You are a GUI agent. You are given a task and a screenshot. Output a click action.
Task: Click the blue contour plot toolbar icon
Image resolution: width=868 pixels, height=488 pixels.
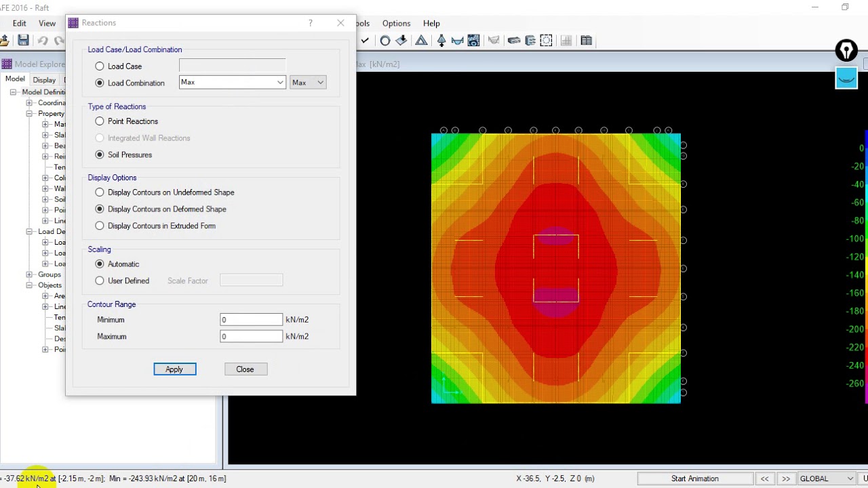(473, 41)
